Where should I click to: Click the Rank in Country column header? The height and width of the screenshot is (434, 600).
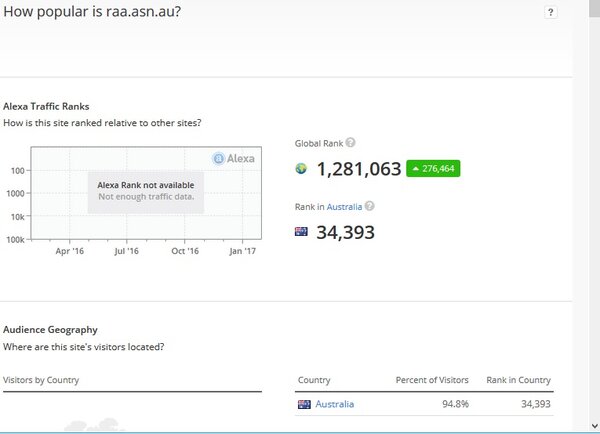(519, 380)
